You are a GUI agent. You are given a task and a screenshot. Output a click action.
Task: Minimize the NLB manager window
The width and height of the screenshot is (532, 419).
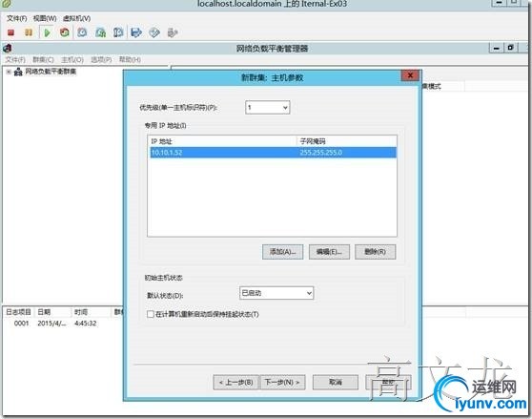coord(497,48)
